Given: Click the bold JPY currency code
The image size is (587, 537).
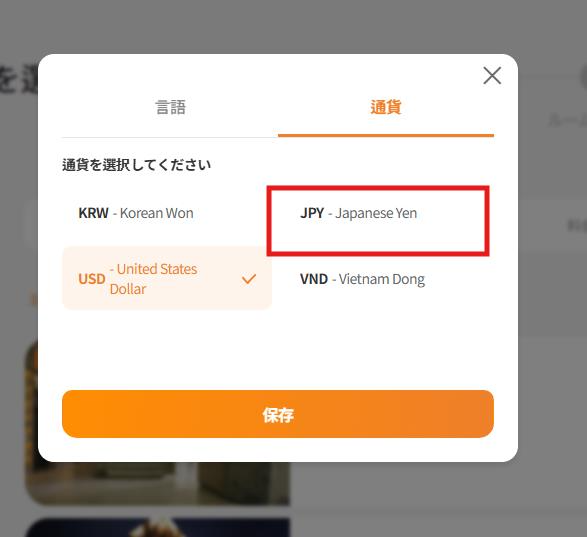Looking at the screenshot, I should (312, 213).
